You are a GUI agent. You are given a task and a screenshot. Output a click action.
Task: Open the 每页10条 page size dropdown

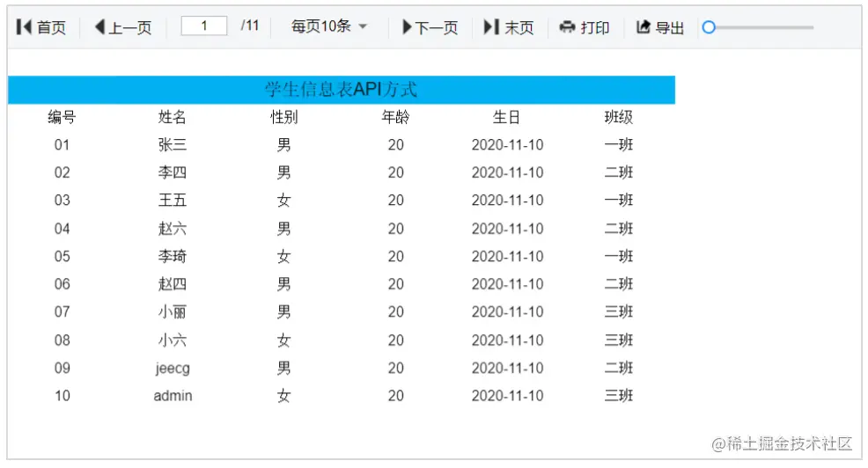tap(329, 26)
